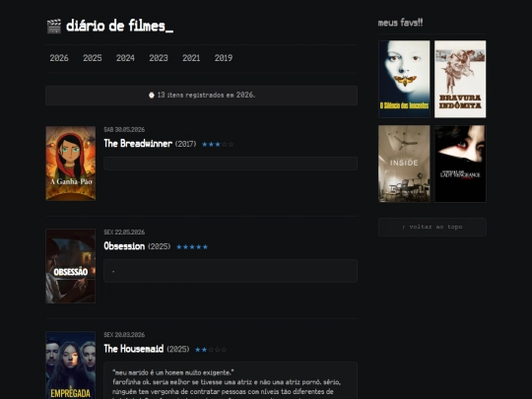The height and width of the screenshot is (399, 532).
Task: Click the Obsession review box
Action: coord(231,271)
